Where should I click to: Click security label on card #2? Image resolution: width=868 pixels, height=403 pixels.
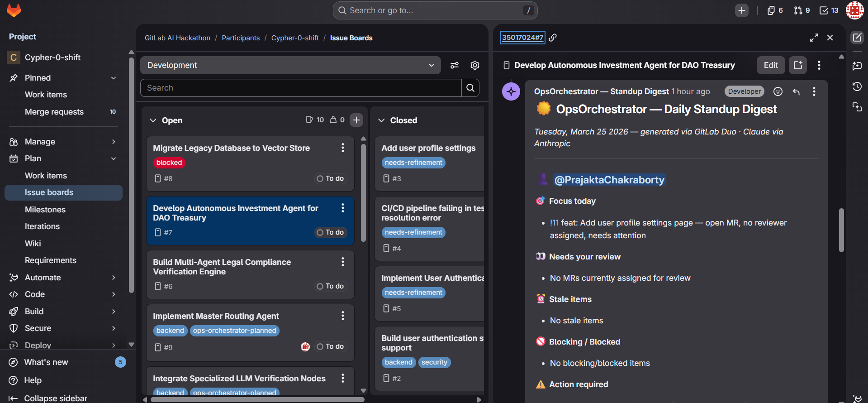click(x=434, y=362)
